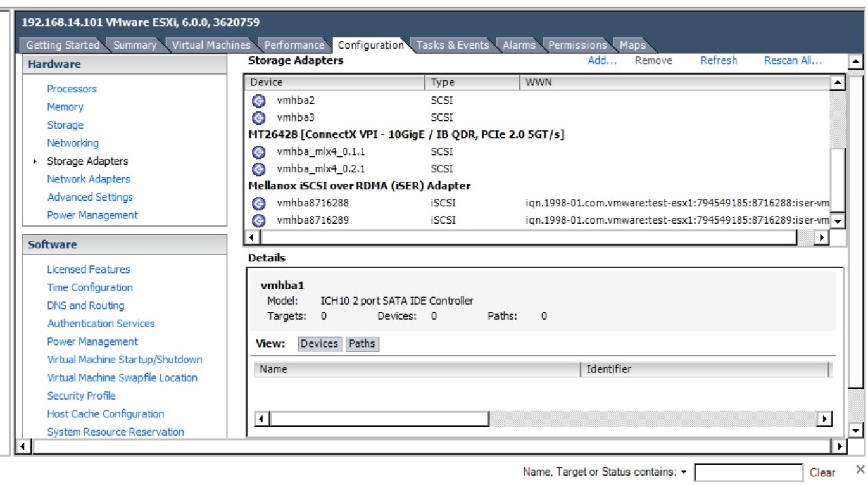Click the Refresh link
The image size is (868, 485).
coord(719,61)
